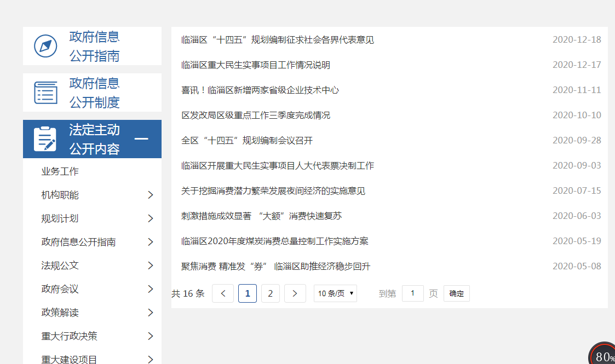The height and width of the screenshot is (364, 615).
Task: Open the 10 条/页 page size dropdown
Action: (x=335, y=293)
